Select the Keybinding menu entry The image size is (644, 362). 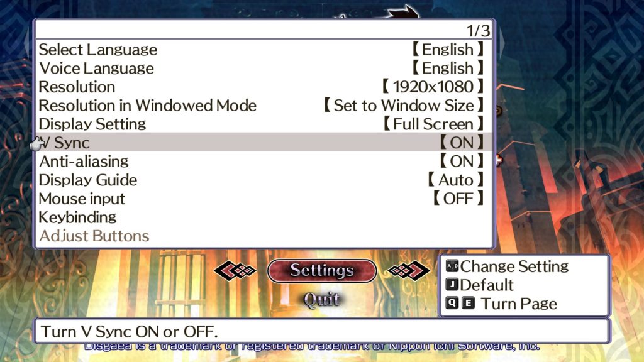point(77,217)
